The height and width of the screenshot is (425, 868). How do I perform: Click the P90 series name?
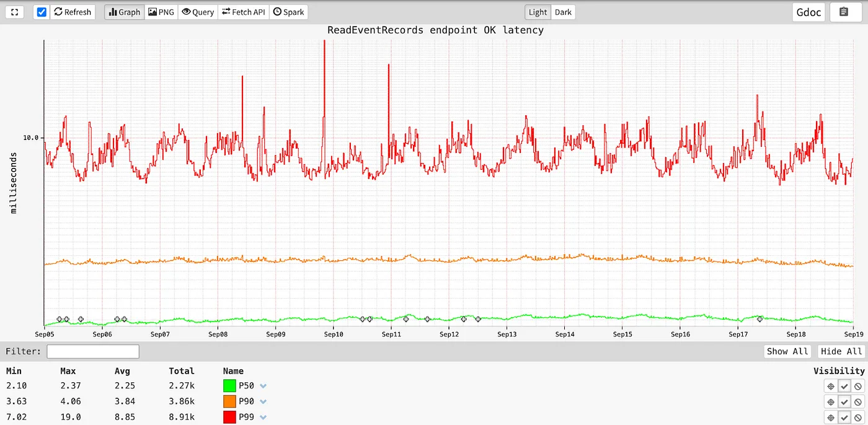[x=247, y=401]
